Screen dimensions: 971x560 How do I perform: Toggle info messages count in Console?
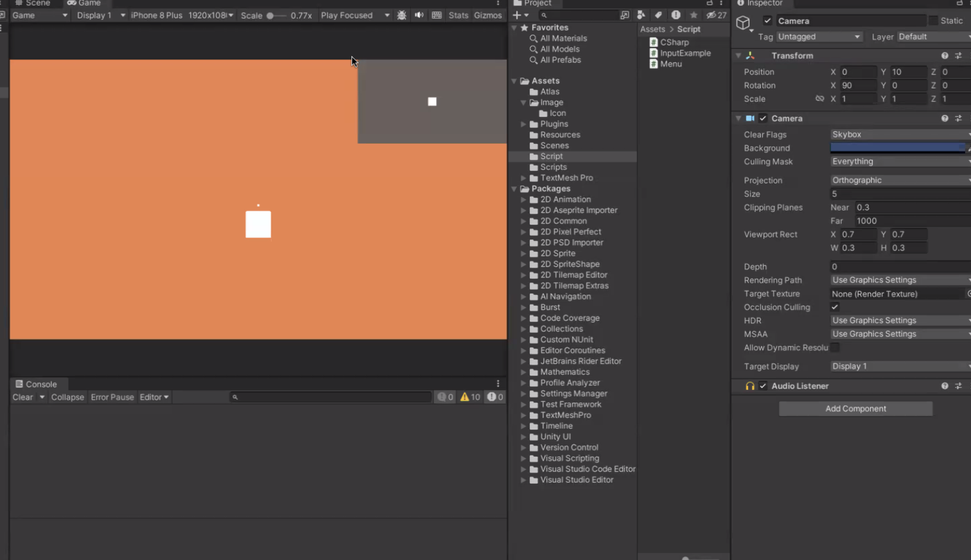tap(446, 397)
